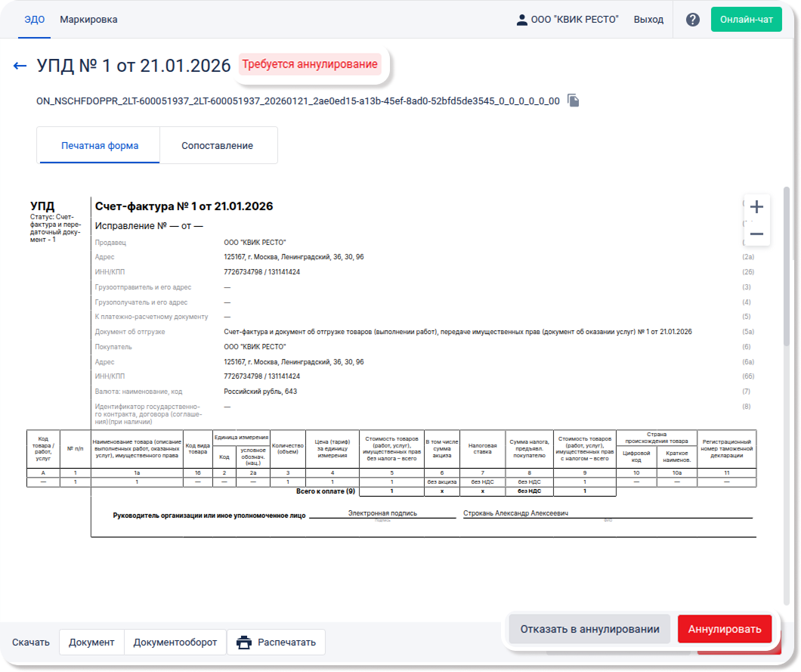Download via the Документ button
Screen dimensions: 801x672
(x=91, y=643)
